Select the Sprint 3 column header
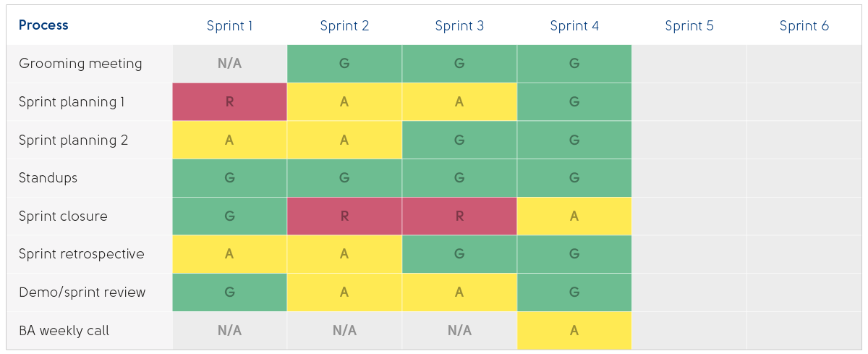The height and width of the screenshot is (354, 868). [459, 26]
